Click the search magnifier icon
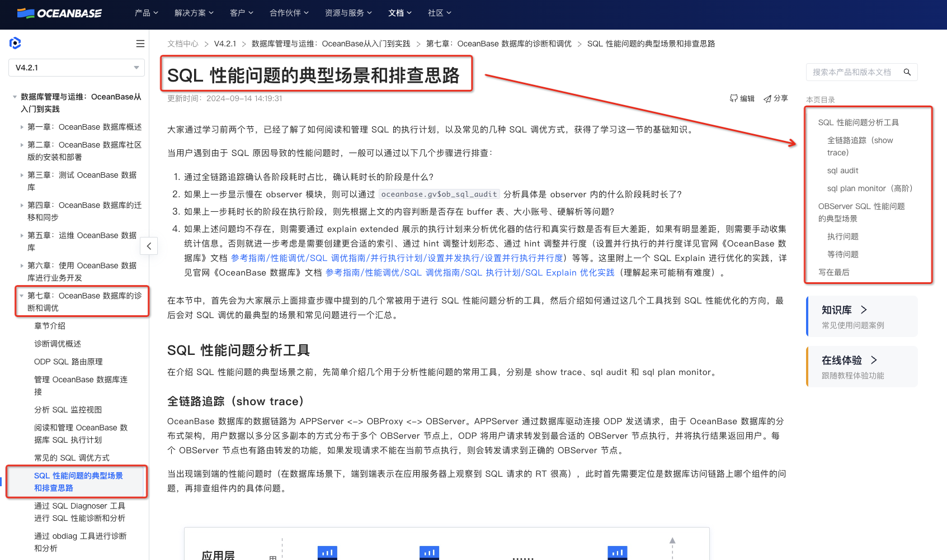This screenshot has width=947, height=560. (x=907, y=72)
